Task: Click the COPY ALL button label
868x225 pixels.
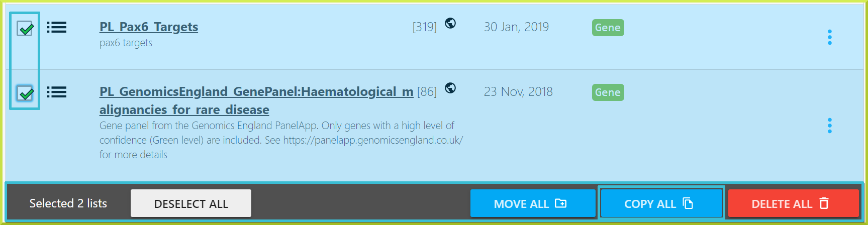Action: tap(650, 204)
